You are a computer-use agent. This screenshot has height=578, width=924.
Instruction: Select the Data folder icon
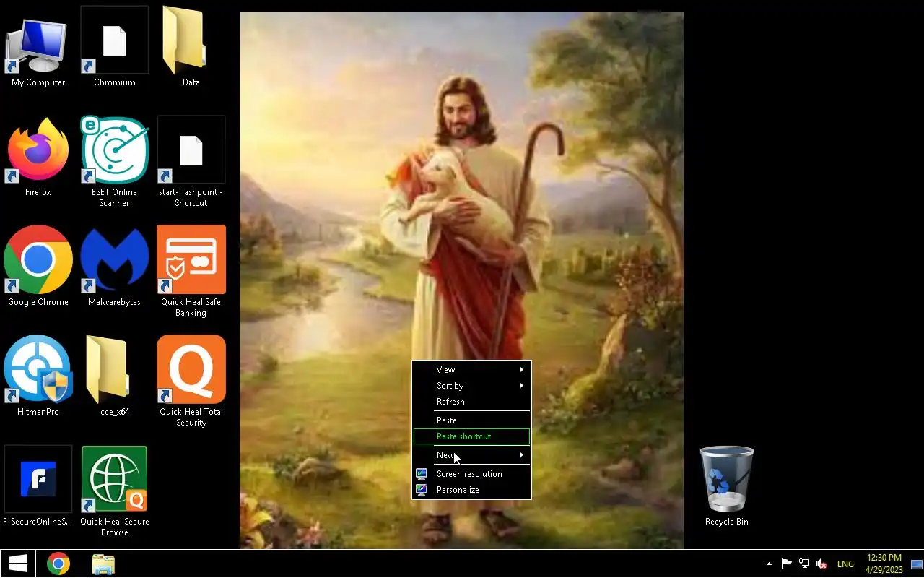tap(191, 47)
